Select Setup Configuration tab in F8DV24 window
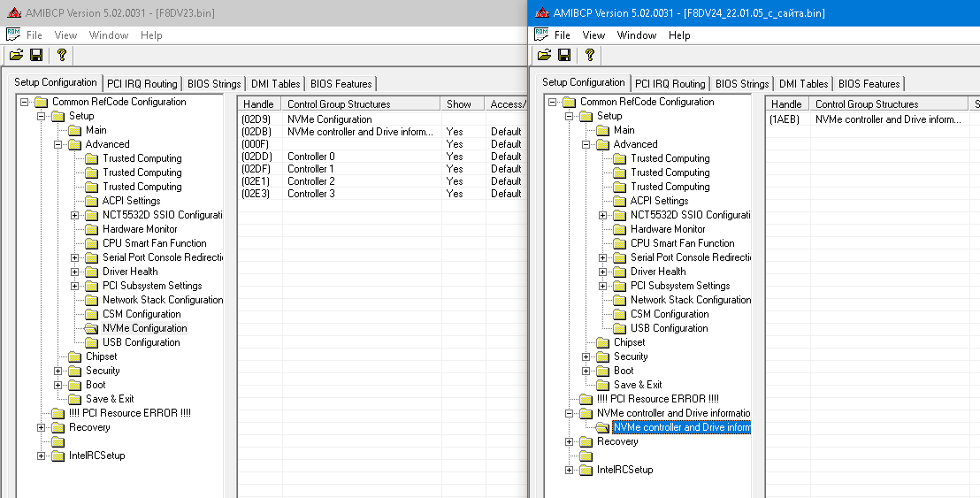This screenshot has height=498, width=980. tap(584, 82)
